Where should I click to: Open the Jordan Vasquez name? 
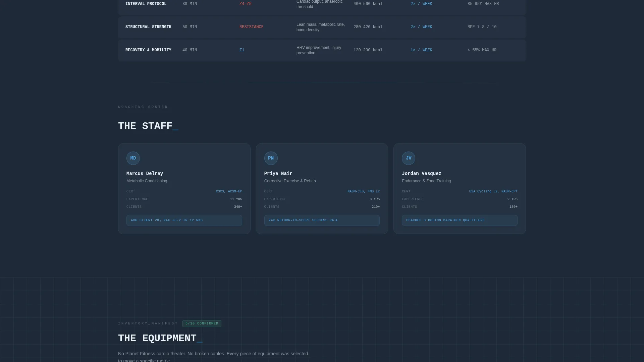[422, 174]
